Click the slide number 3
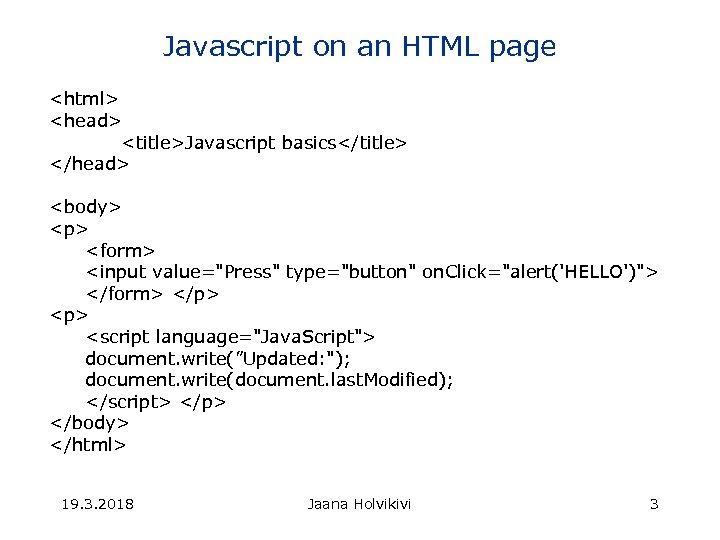The height and width of the screenshot is (540, 720). [x=654, y=504]
